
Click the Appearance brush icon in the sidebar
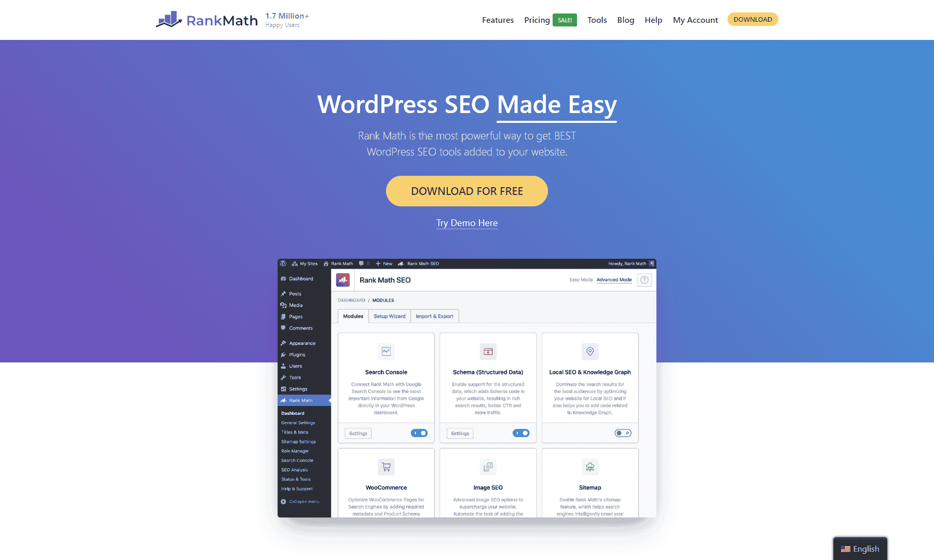(283, 343)
